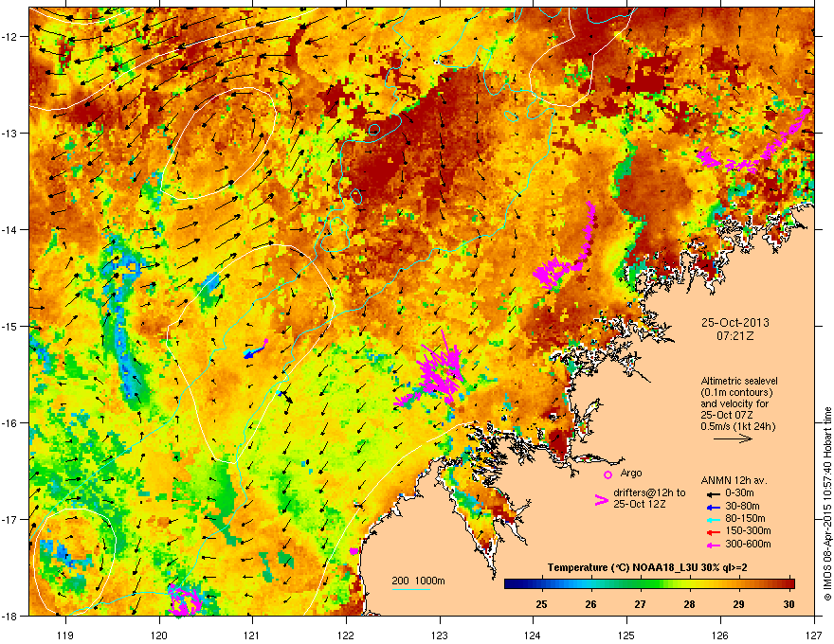This screenshot has width=834, height=644.
Task: Click the cyan isobath line under 200 1000m
Action: pos(411,589)
